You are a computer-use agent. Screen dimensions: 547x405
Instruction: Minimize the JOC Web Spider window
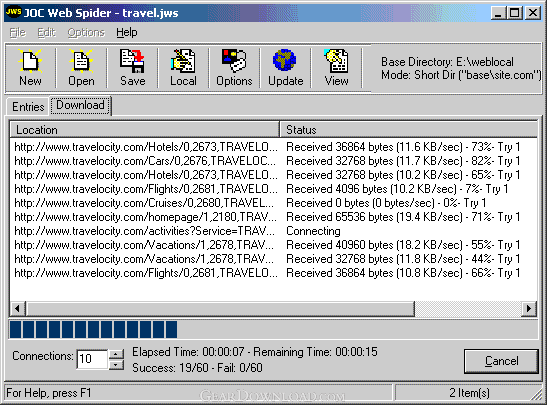[498, 13]
